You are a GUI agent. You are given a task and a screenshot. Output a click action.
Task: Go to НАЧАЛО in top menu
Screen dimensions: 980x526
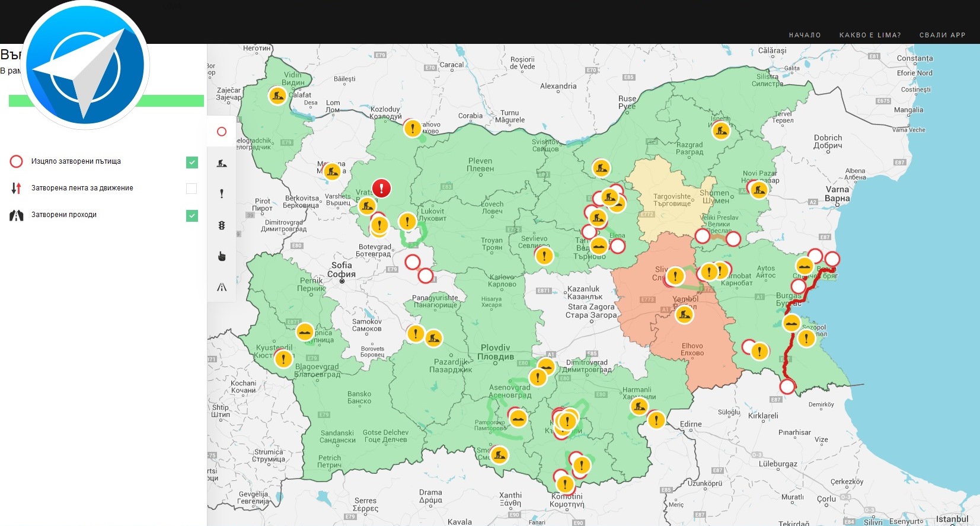(x=805, y=35)
